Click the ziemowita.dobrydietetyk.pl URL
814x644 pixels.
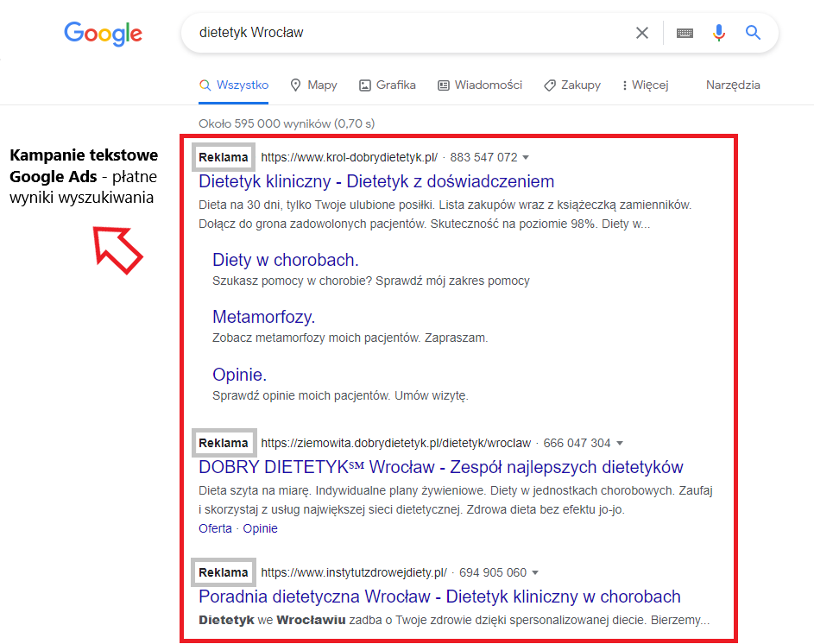396,443
